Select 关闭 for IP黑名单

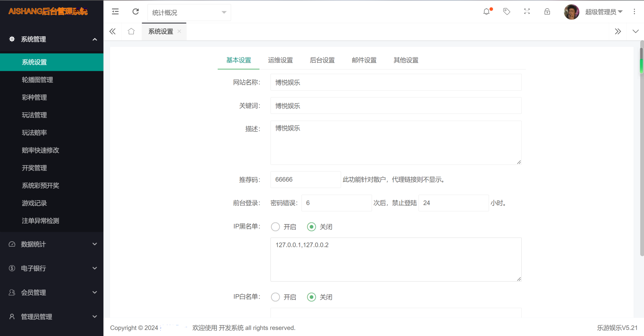311,227
